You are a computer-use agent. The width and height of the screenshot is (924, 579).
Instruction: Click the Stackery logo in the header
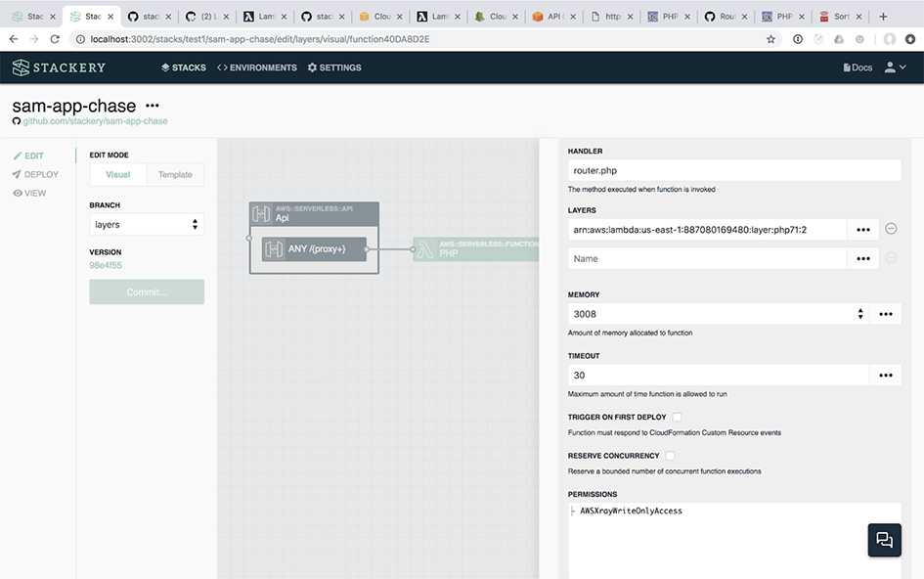(59, 67)
